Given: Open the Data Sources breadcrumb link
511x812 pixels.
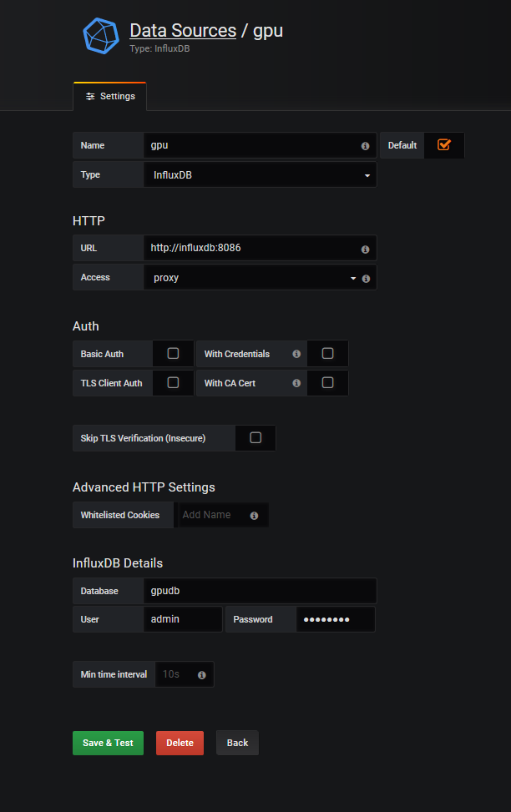Looking at the screenshot, I should point(183,31).
